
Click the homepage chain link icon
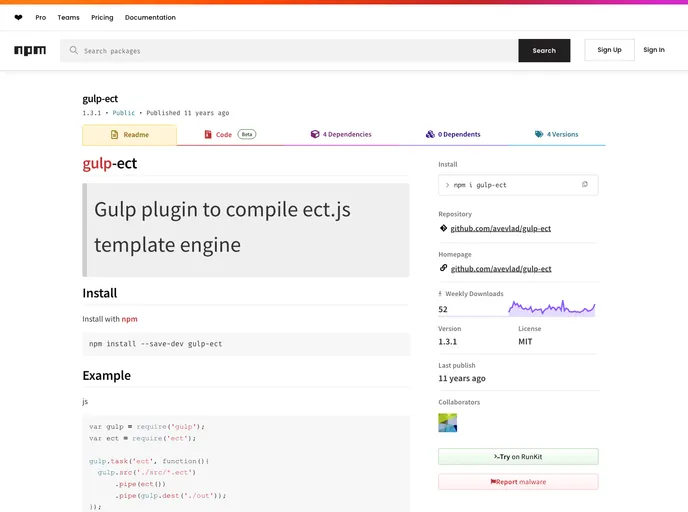[443, 268]
